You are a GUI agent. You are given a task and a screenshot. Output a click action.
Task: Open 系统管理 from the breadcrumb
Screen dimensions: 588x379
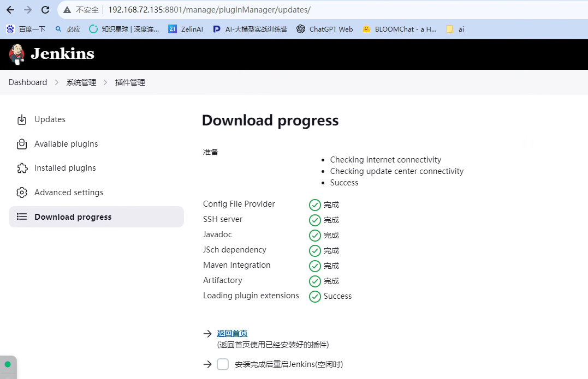(x=81, y=82)
